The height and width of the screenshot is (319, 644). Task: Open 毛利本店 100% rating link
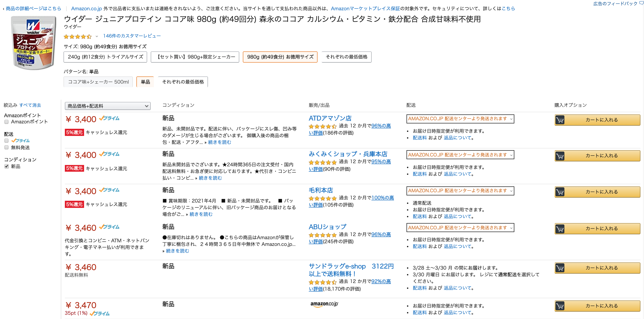pos(383,198)
